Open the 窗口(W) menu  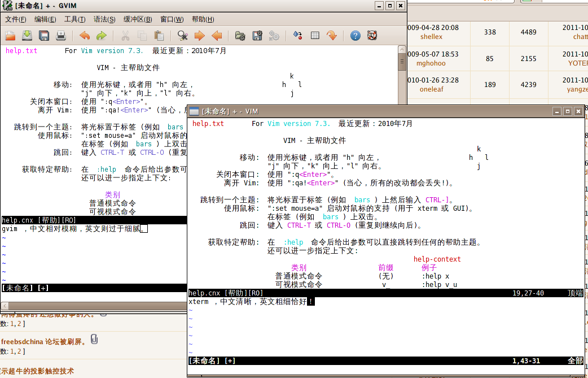172,19
